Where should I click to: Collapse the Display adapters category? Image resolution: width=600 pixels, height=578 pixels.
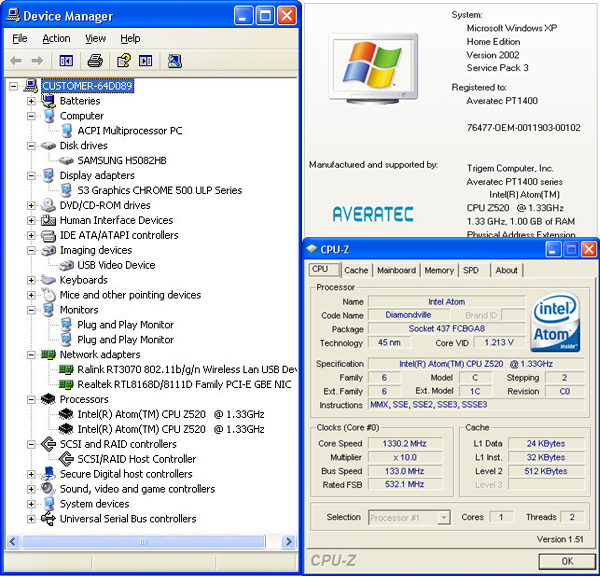[x=31, y=176]
